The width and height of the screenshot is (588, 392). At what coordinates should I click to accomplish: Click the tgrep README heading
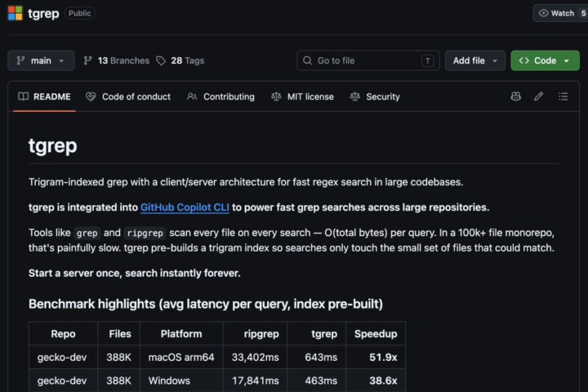click(x=53, y=145)
